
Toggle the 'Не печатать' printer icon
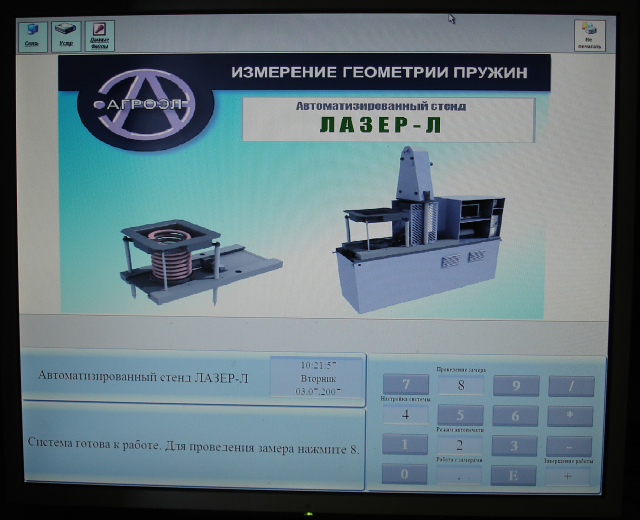589,35
